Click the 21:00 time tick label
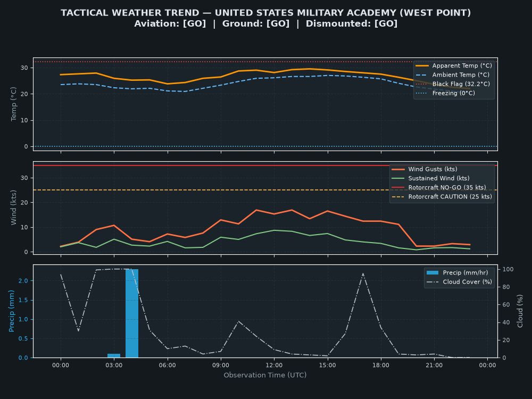 point(434,365)
